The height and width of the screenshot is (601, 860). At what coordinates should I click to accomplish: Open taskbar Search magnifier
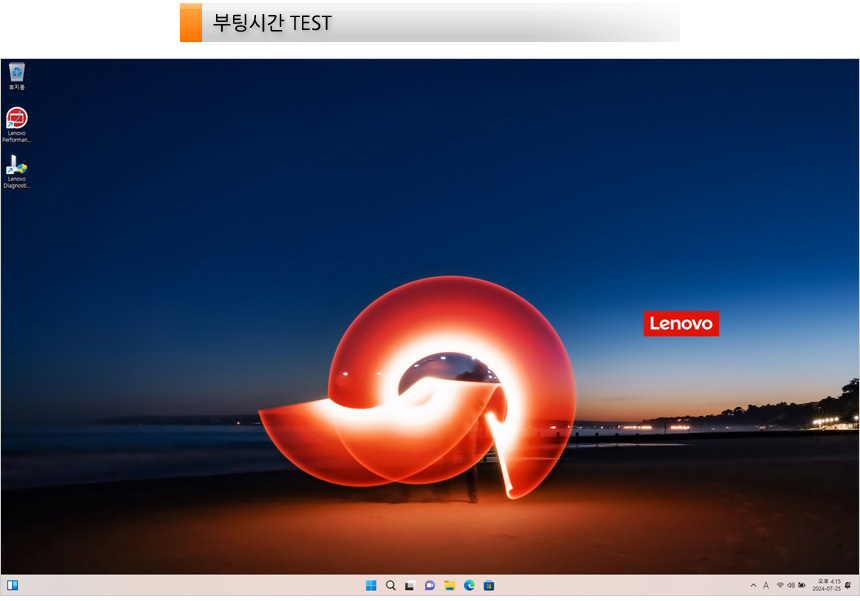[391, 586]
